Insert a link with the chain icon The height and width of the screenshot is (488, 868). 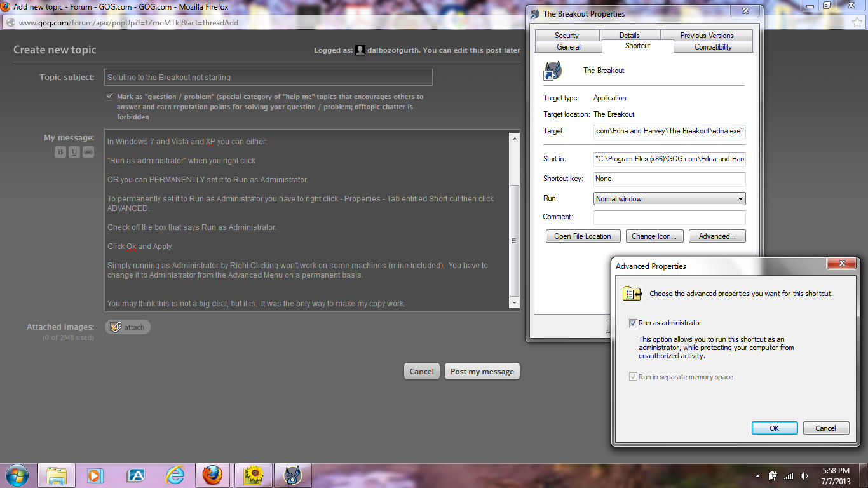tap(88, 152)
